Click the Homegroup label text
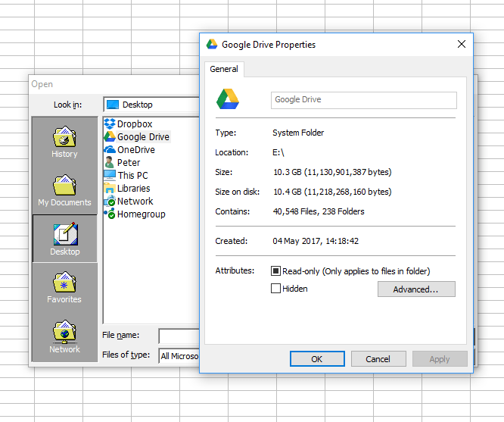This screenshot has width=504, height=422. [141, 214]
